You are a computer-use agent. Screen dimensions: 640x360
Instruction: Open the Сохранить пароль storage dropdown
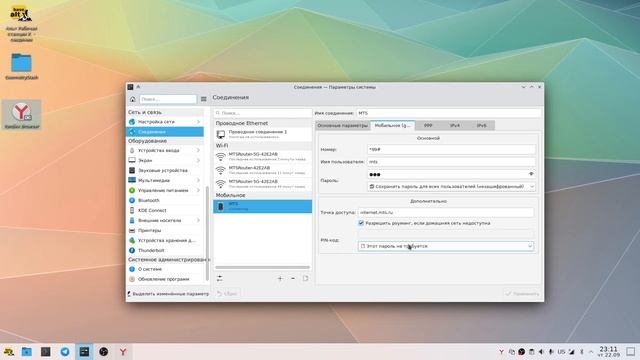tap(451, 187)
